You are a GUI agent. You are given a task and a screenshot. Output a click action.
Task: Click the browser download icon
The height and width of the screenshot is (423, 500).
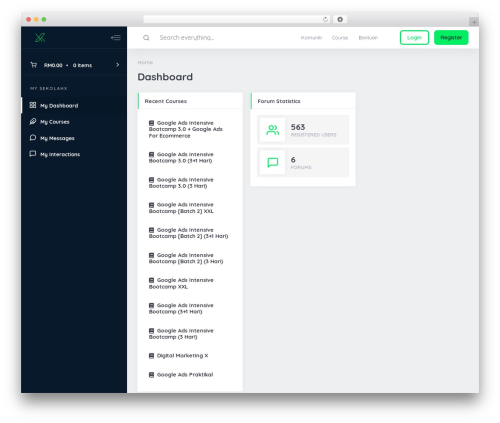point(340,19)
